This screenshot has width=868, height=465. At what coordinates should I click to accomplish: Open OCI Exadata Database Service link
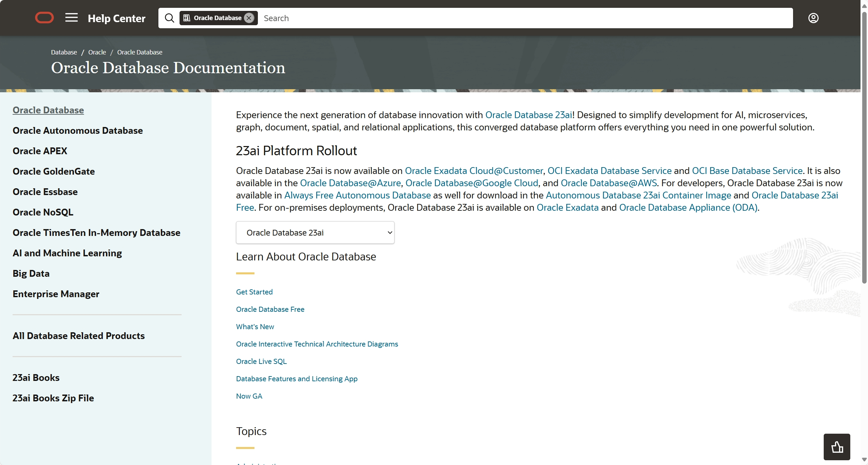609,171
